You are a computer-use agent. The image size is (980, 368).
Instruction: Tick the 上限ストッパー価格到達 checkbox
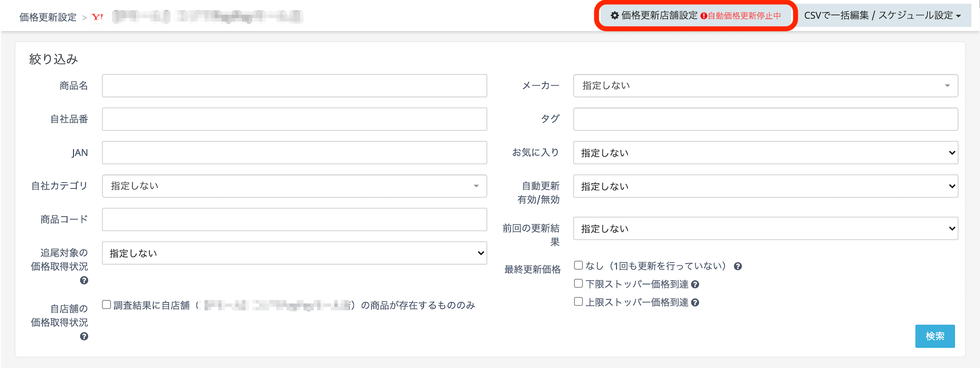point(579,302)
